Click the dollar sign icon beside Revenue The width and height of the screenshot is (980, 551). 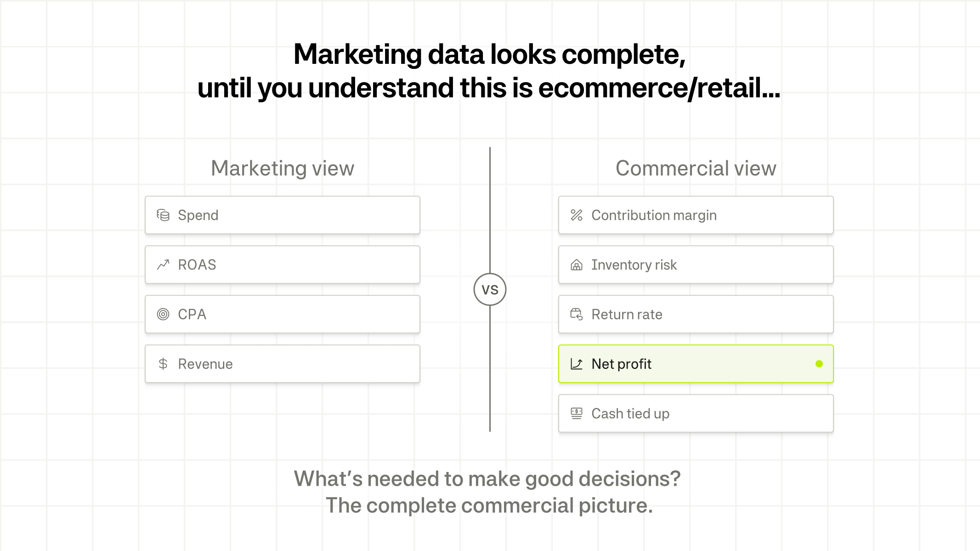(x=163, y=364)
